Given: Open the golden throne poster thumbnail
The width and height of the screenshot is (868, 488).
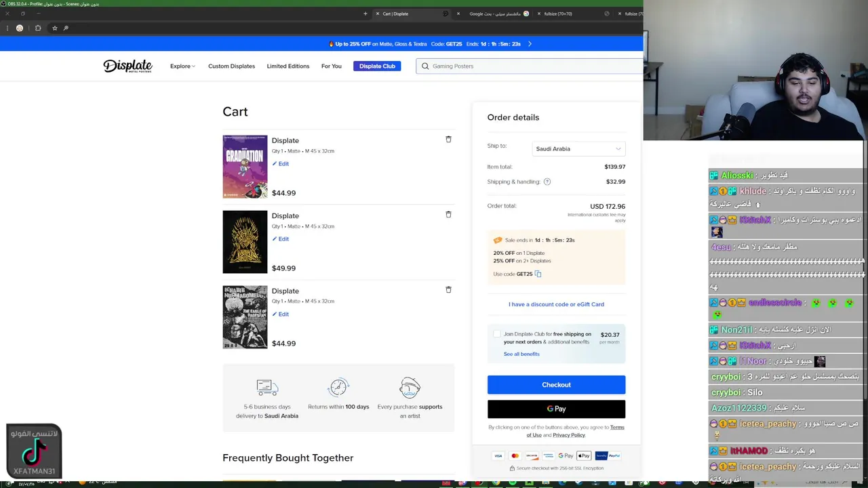Looking at the screenshot, I should pos(245,242).
